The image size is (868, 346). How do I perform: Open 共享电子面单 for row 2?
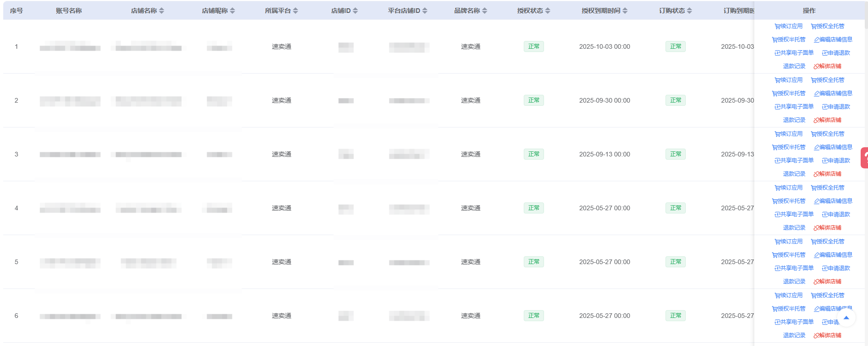[x=794, y=107]
